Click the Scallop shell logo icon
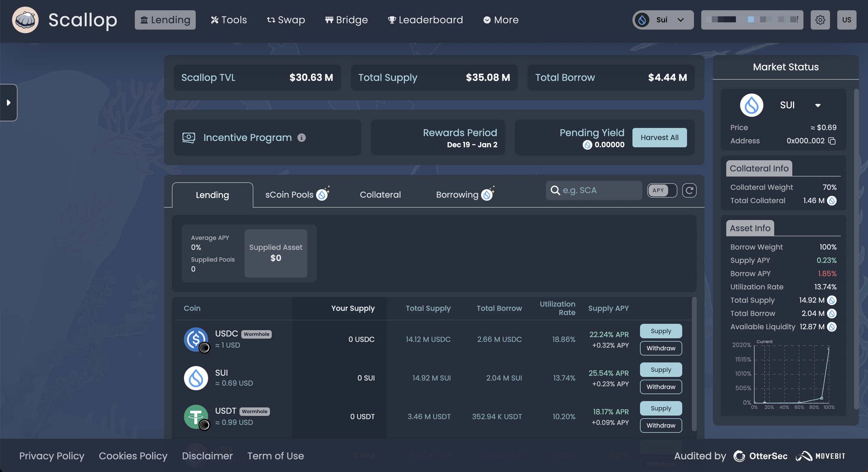The width and height of the screenshot is (868, 472). pyautogui.click(x=25, y=20)
